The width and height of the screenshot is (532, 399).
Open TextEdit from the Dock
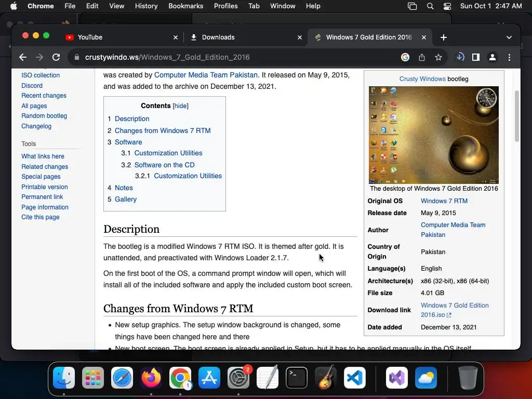point(268,378)
